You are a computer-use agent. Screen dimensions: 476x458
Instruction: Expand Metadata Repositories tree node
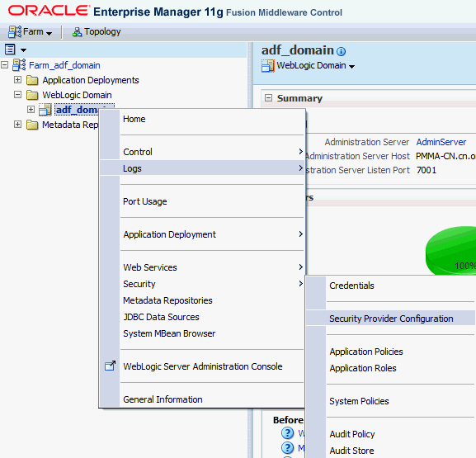pos(17,125)
